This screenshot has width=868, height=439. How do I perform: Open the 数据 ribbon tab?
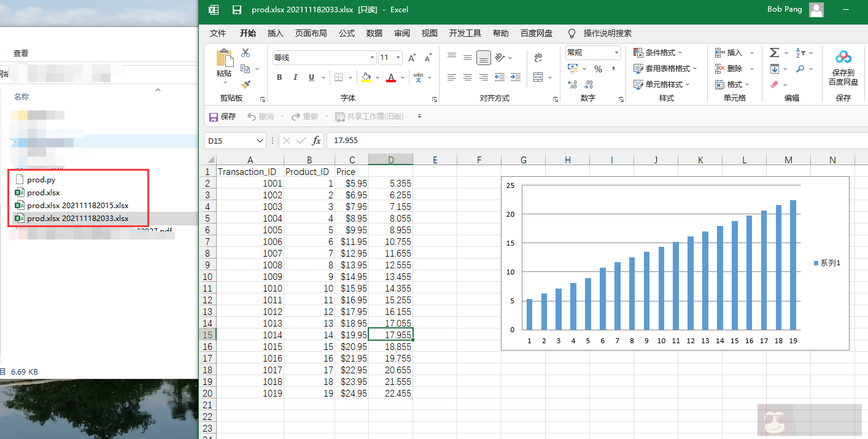pyautogui.click(x=374, y=33)
